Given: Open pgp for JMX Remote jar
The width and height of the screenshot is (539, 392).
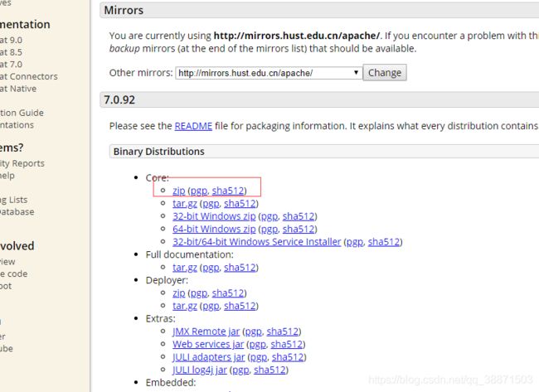Looking at the screenshot, I should click(254, 332).
